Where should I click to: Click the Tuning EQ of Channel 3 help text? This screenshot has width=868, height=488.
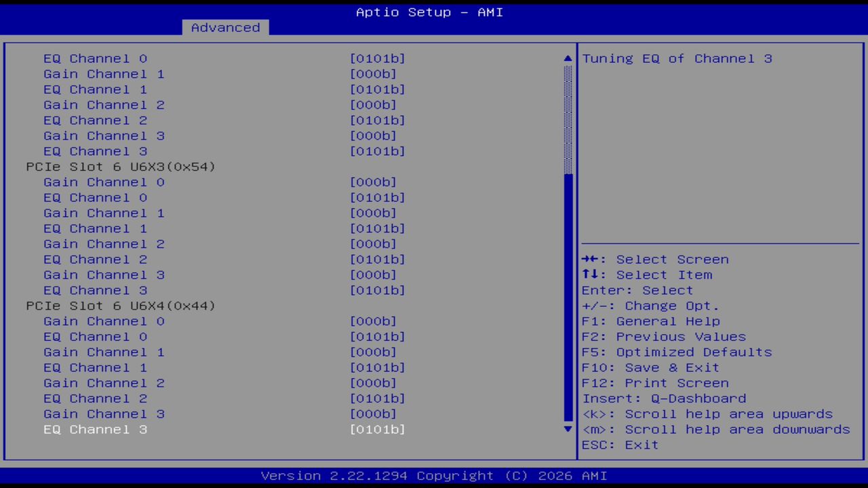[677, 58]
